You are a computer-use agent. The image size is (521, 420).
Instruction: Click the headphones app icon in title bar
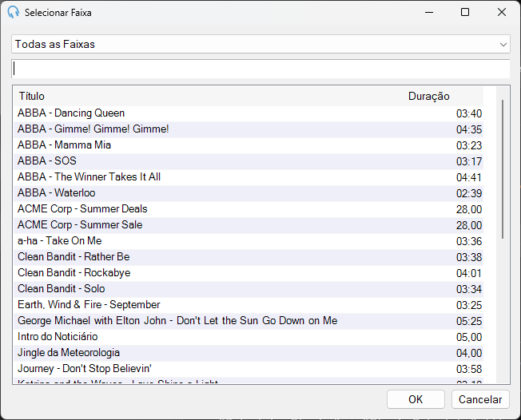[x=14, y=12]
